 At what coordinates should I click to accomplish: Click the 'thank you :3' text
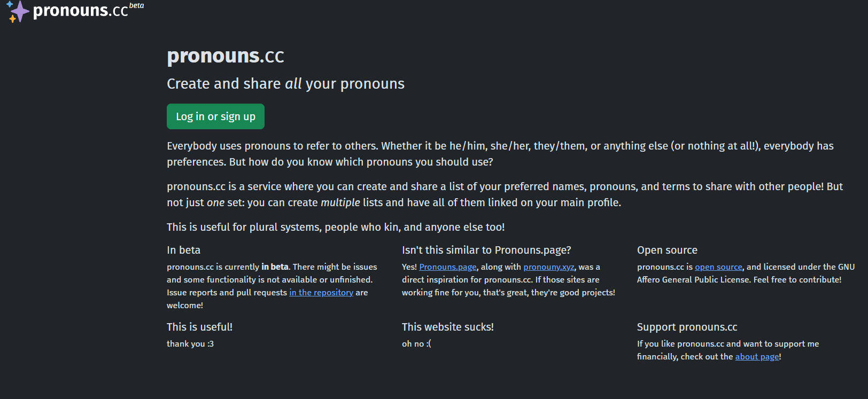click(x=190, y=344)
